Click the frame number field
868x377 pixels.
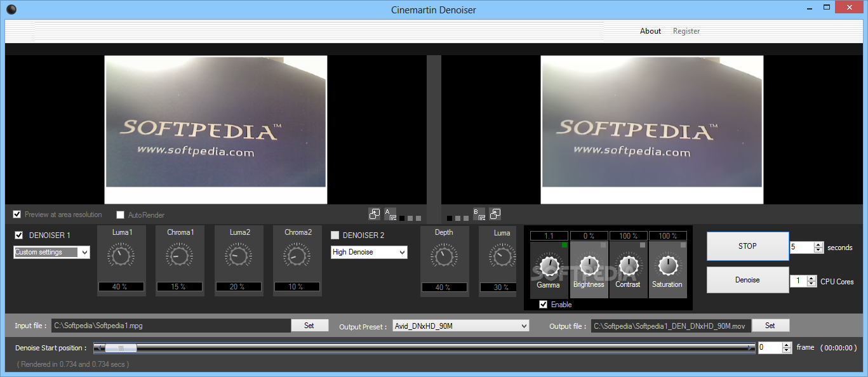click(771, 348)
